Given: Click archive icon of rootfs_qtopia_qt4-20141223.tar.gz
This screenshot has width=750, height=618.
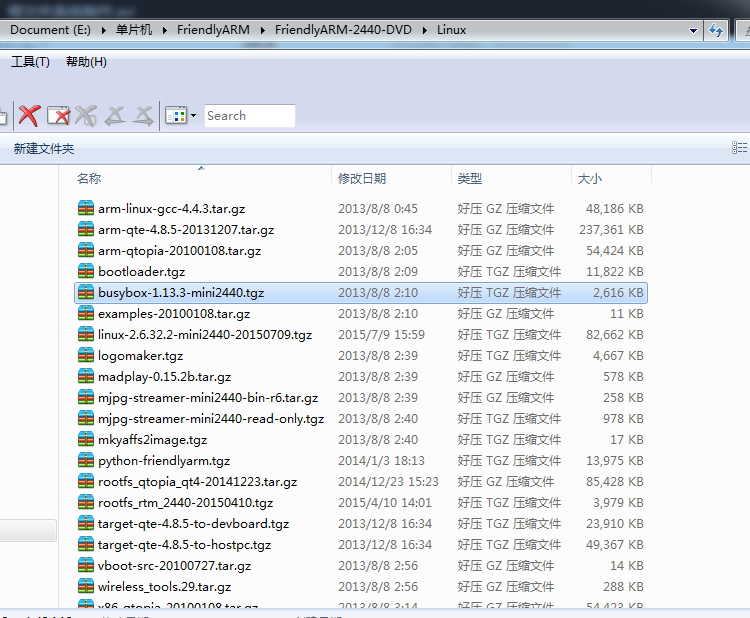Looking at the screenshot, I should click(x=86, y=481).
